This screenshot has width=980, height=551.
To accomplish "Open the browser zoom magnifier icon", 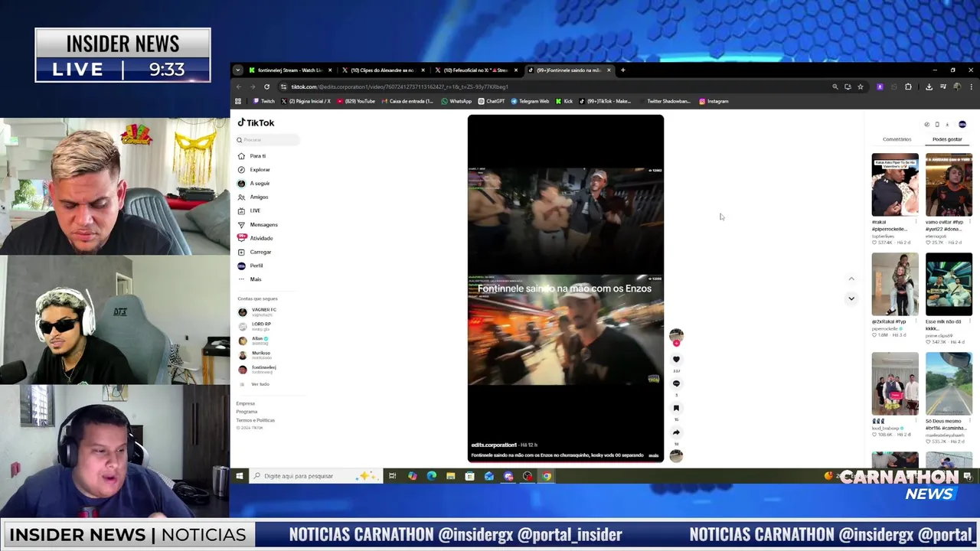I will click(x=835, y=86).
